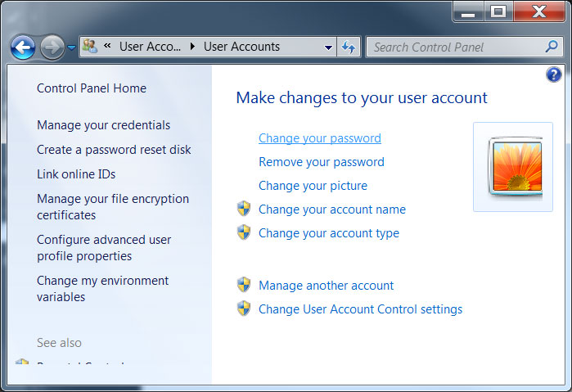Click the help question mark icon
572x392 pixels.
[552, 75]
